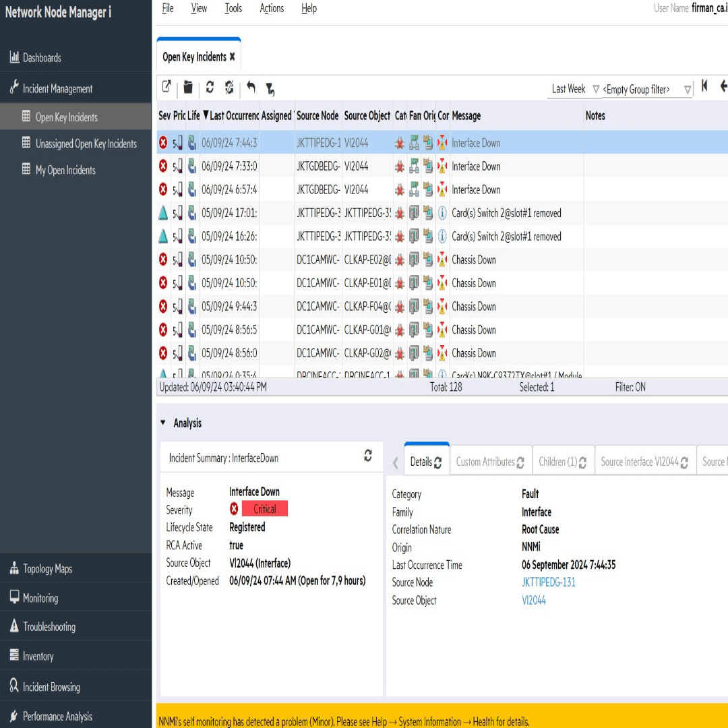Screen dimensions: 728x728
Task: Refresh the Incident Summary panel
Action: point(368,456)
